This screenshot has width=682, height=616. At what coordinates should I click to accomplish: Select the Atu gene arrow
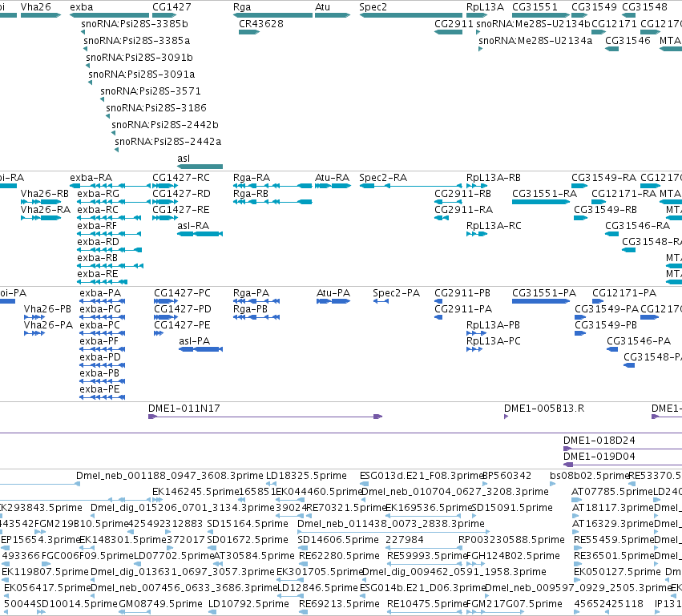(x=333, y=15)
